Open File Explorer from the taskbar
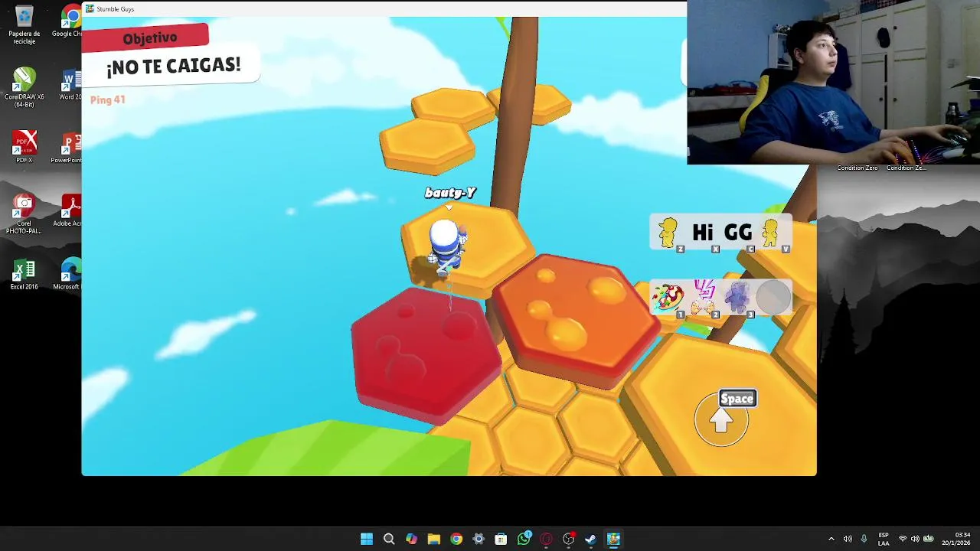 433,539
